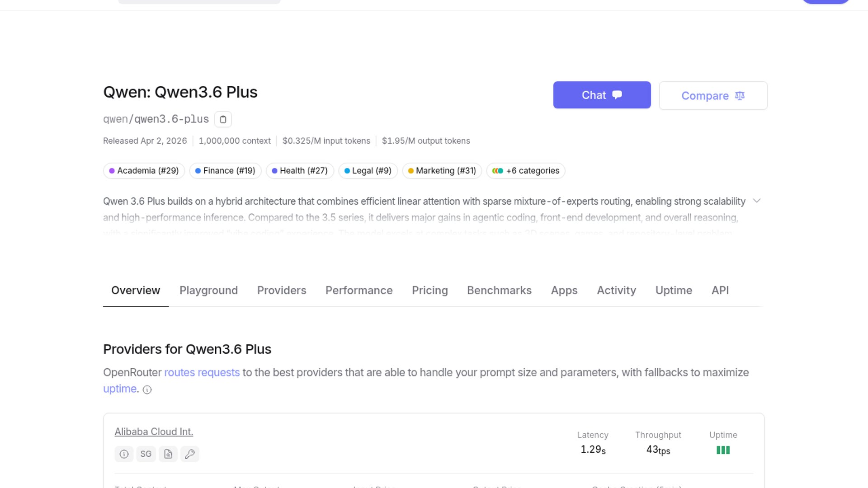Image resolution: width=868 pixels, height=488 pixels.
Task: Expand the model description chevron
Action: [x=757, y=201]
